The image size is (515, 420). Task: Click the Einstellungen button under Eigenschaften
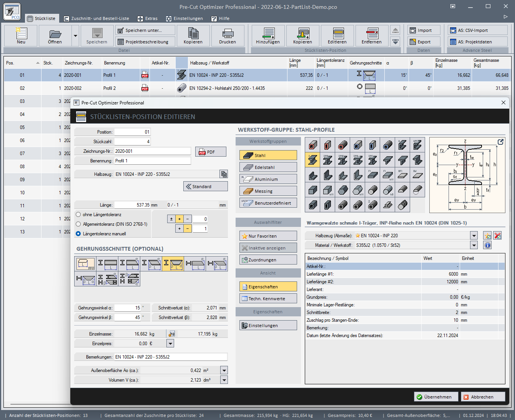coord(268,325)
